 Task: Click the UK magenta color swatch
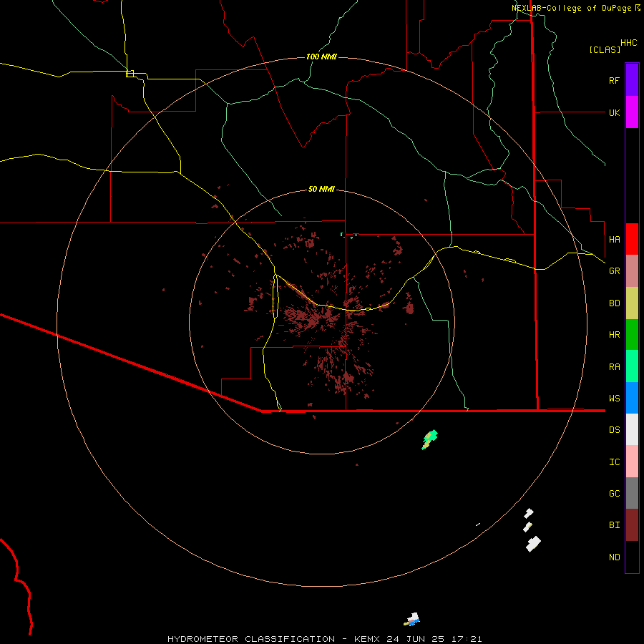(x=632, y=112)
